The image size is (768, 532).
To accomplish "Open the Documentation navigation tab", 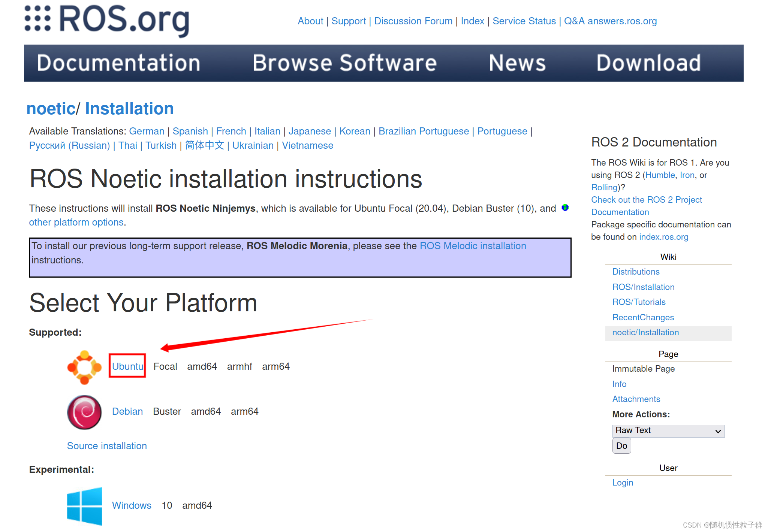I will pos(118,63).
